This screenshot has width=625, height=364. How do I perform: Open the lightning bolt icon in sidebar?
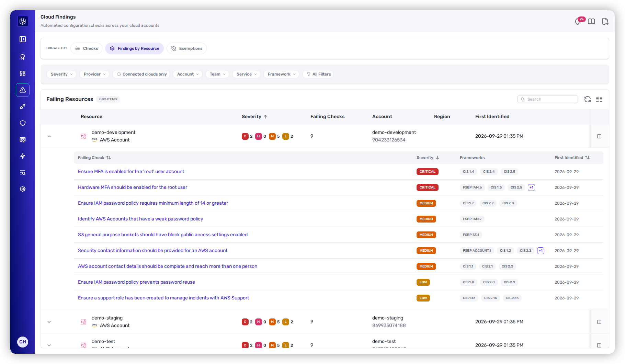[23, 156]
